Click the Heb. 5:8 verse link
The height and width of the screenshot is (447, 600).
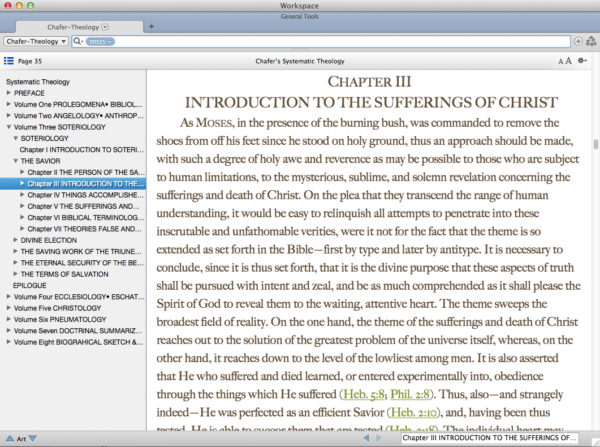coord(364,394)
